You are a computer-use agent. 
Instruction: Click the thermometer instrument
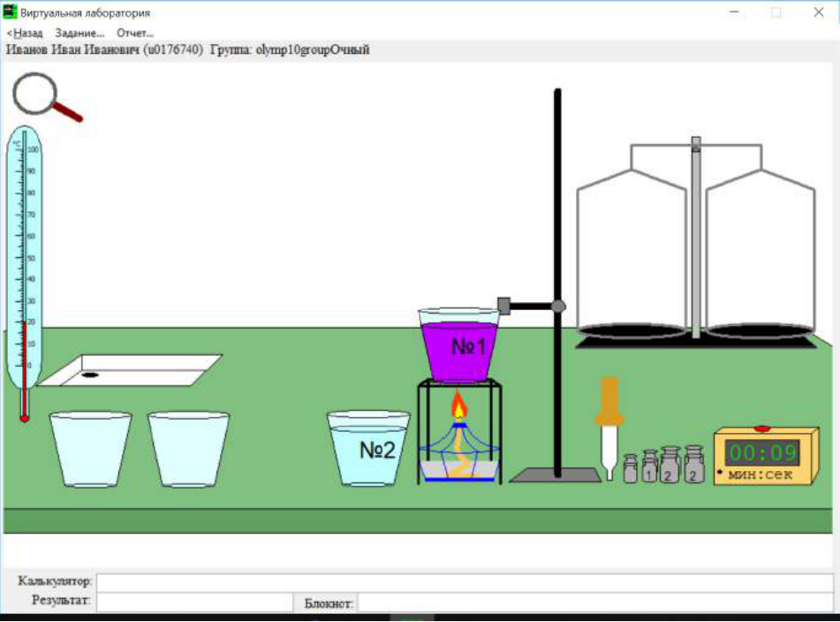[24, 273]
